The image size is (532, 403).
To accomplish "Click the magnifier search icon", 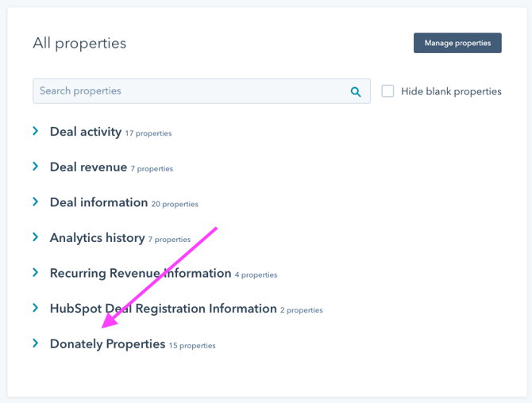I will (x=356, y=91).
